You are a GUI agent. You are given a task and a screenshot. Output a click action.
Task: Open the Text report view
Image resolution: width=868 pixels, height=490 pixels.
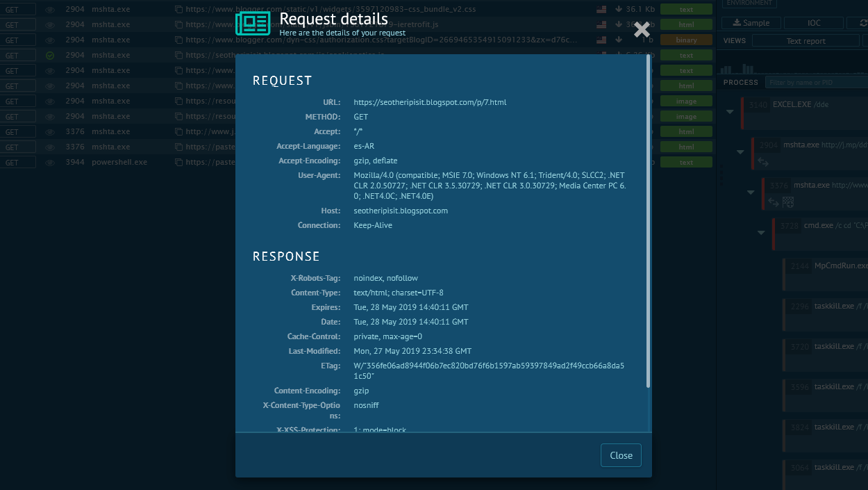tap(806, 41)
